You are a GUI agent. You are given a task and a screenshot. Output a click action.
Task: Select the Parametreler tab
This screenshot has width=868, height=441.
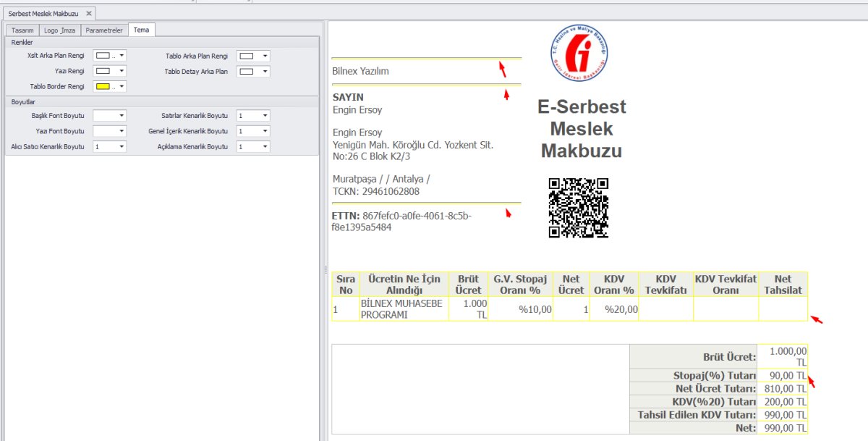click(103, 30)
